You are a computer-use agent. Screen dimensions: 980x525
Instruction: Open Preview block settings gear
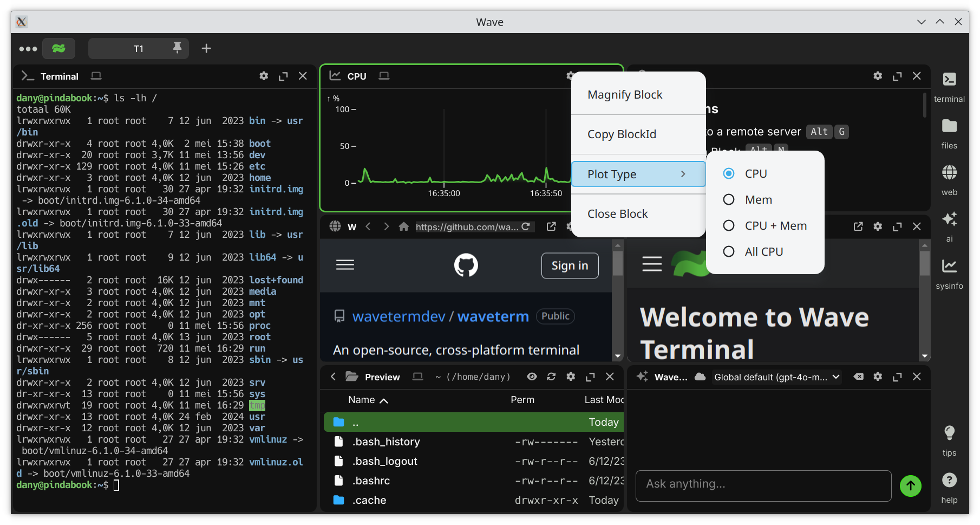571,377
